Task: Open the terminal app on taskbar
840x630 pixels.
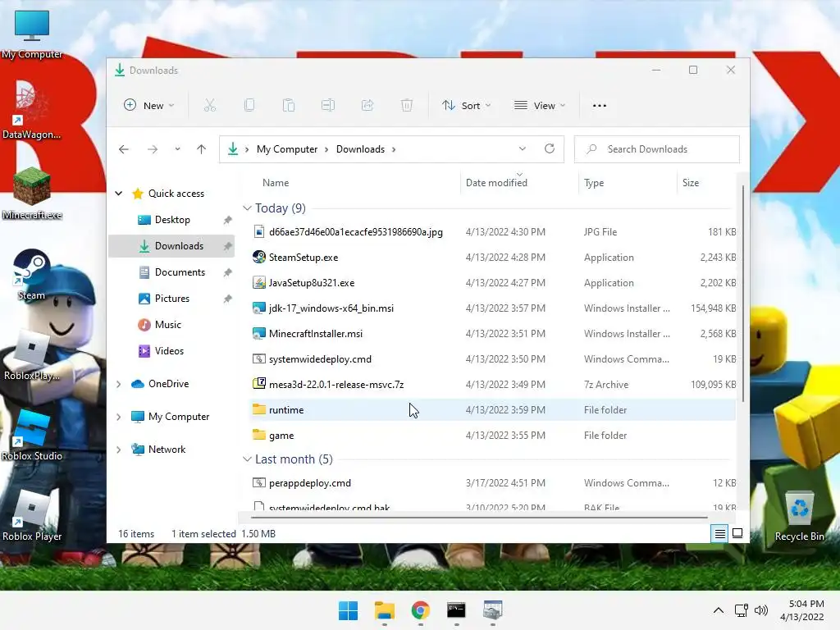Action: 456,610
